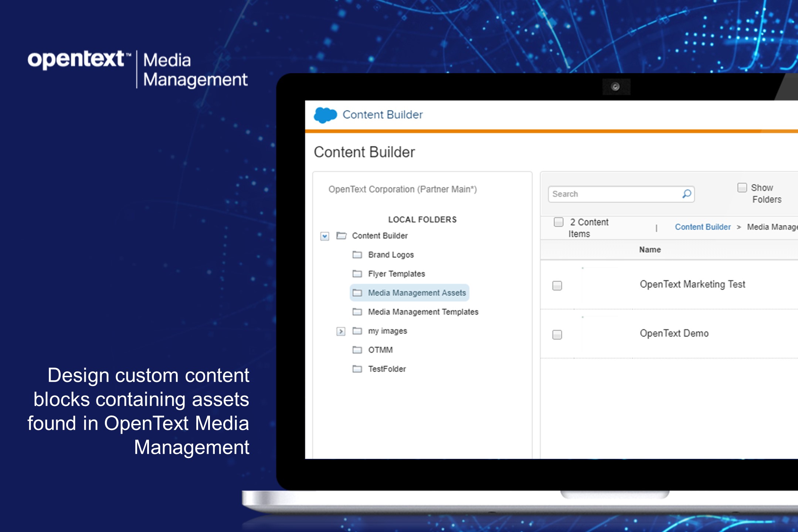Check the OpenText Marketing Test row checkbox

click(557, 285)
